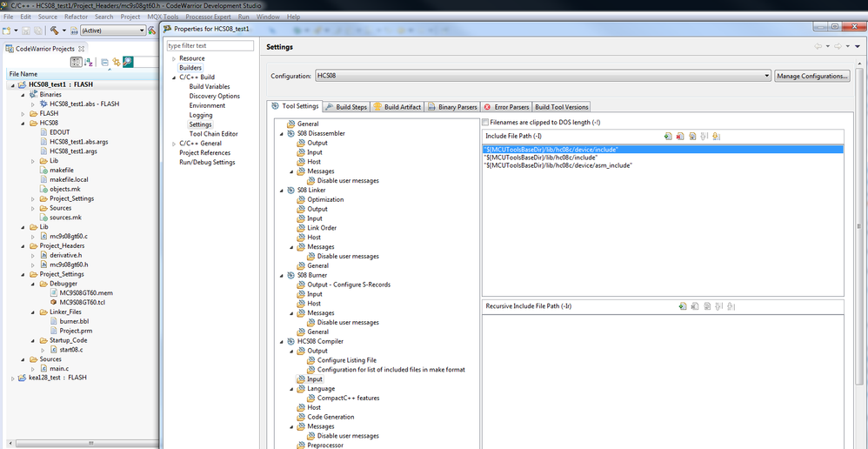Click the Manage Configurations... button

812,76
